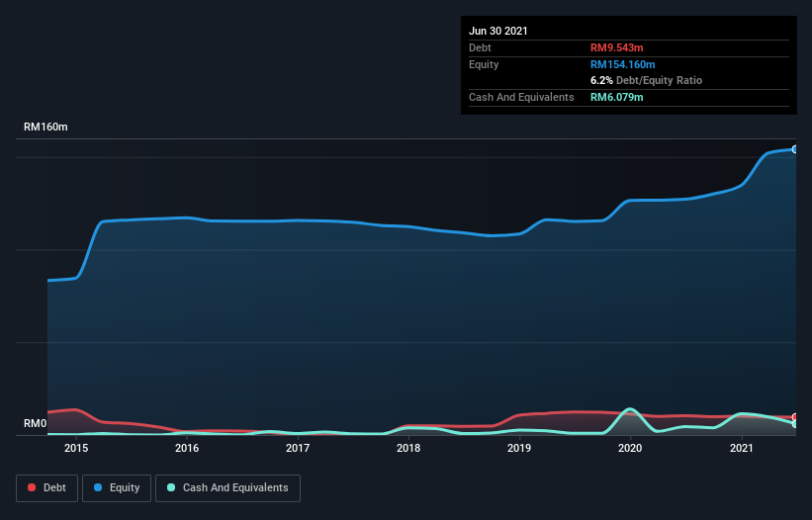This screenshot has width=812, height=520.
Task: Click the 2015 x-axis label
Action: pos(76,448)
